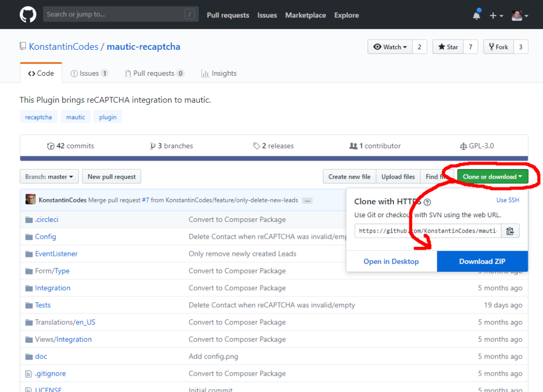Click Create new file button
This screenshot has width=543, height=392.
tap(349, 177)
